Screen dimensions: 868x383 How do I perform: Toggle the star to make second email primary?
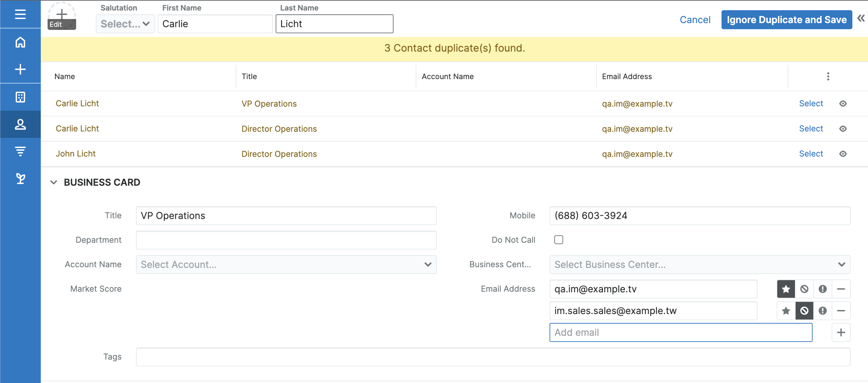[785, 310]
